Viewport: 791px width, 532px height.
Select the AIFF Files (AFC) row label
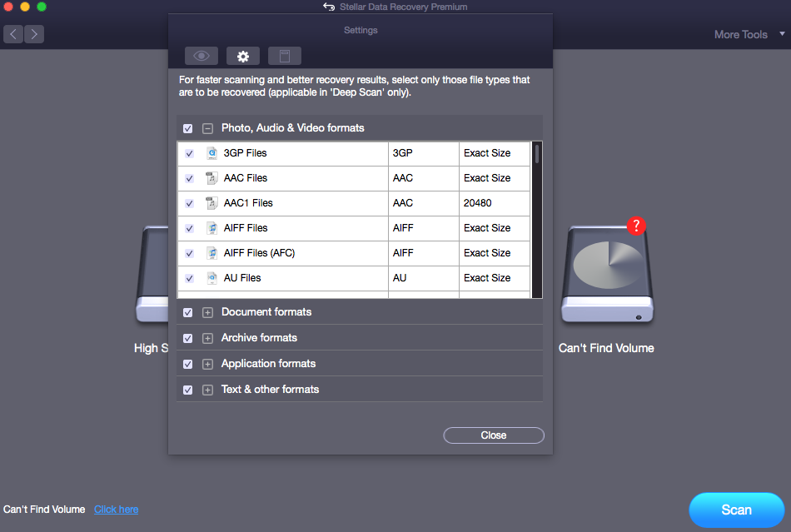(x=259, y=252)
